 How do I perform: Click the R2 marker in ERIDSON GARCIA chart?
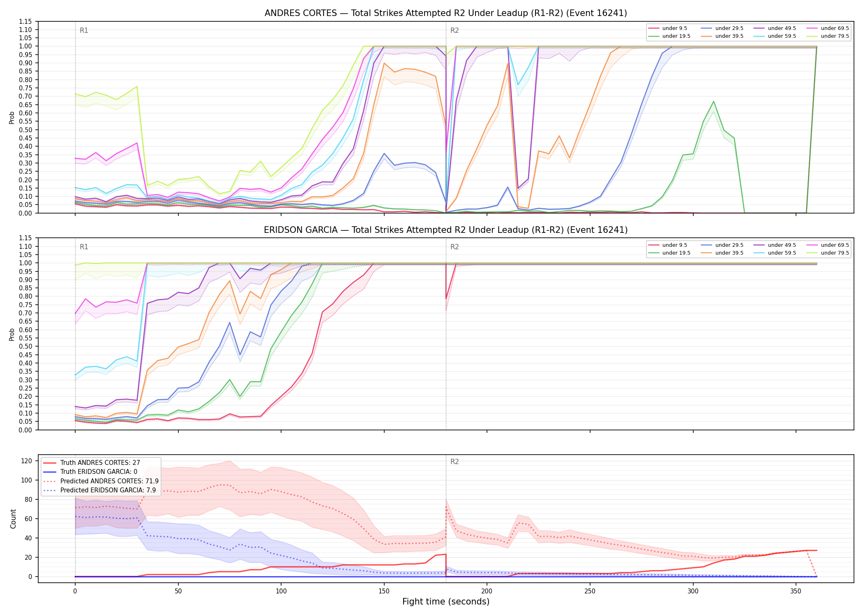(455, 247)
